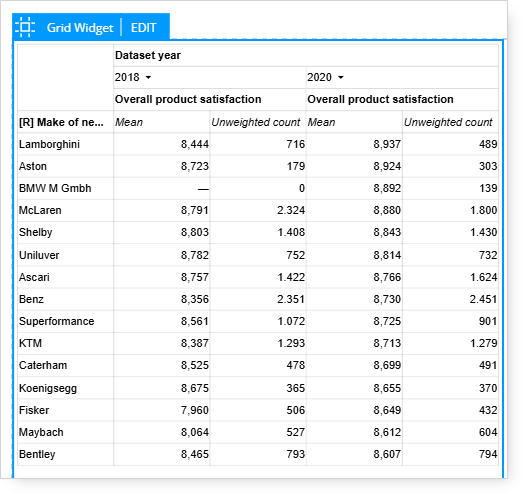Click Koenigsegg 2018 count value 365
This screenshot has height=494, width=523.
(296, 388)
